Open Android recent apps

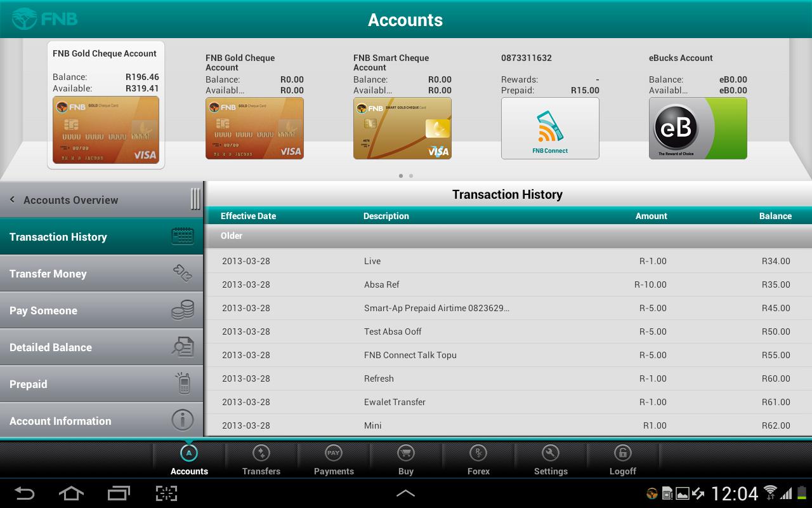pyautogui.click(x=119, y=493)
